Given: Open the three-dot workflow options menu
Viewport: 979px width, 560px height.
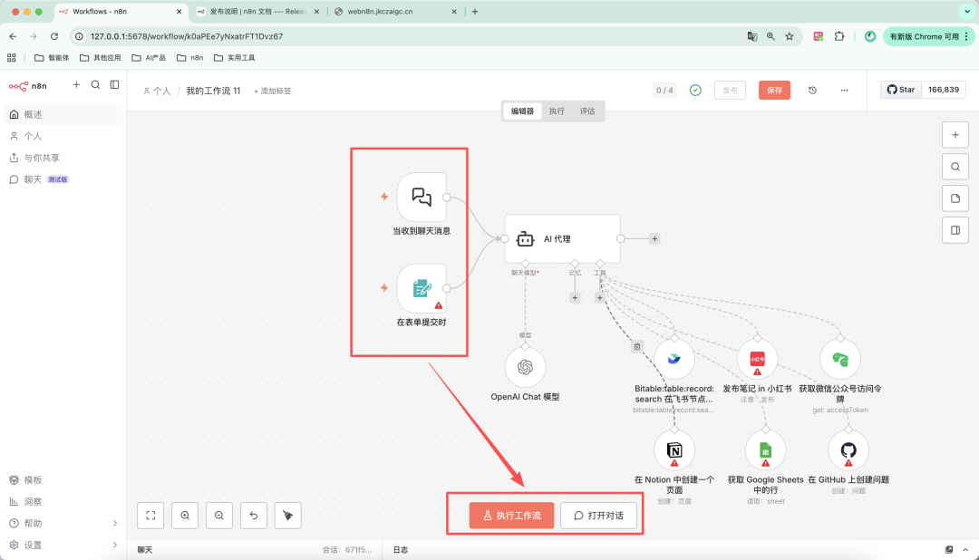Looking at the screenshot, I should tap(844, 91).
